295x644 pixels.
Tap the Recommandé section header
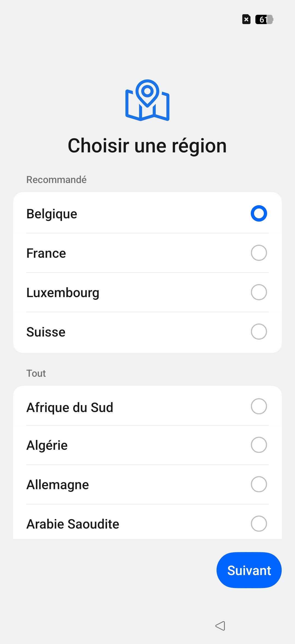click(x=56, y=180)
